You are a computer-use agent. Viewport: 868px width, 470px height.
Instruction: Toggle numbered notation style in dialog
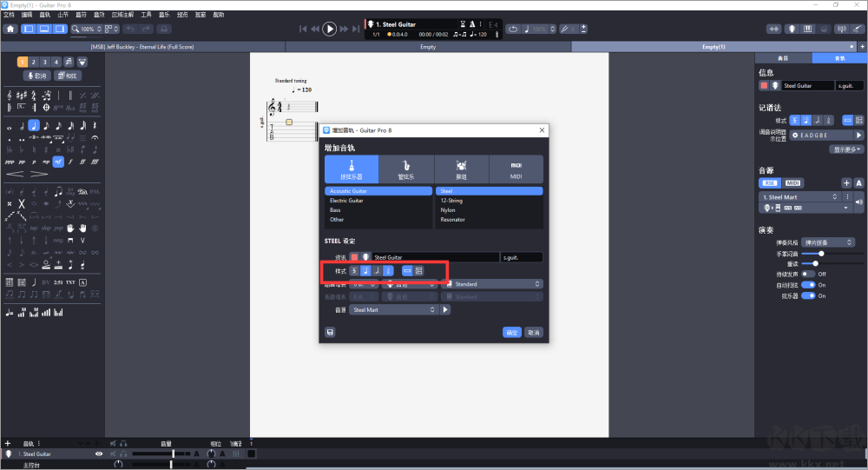[388, 270]
